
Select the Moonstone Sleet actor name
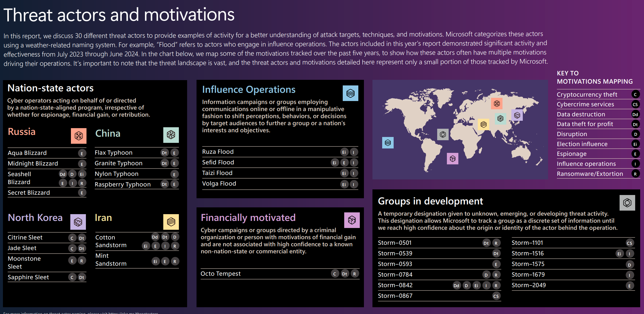pyautogui.click(x=24, y=262)
